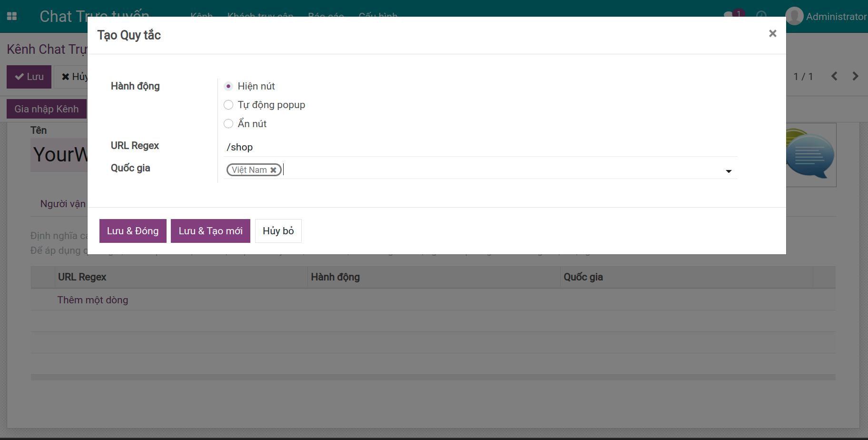Go to the next record arrow
The image size is (868, 440).
tap(855, 76)
